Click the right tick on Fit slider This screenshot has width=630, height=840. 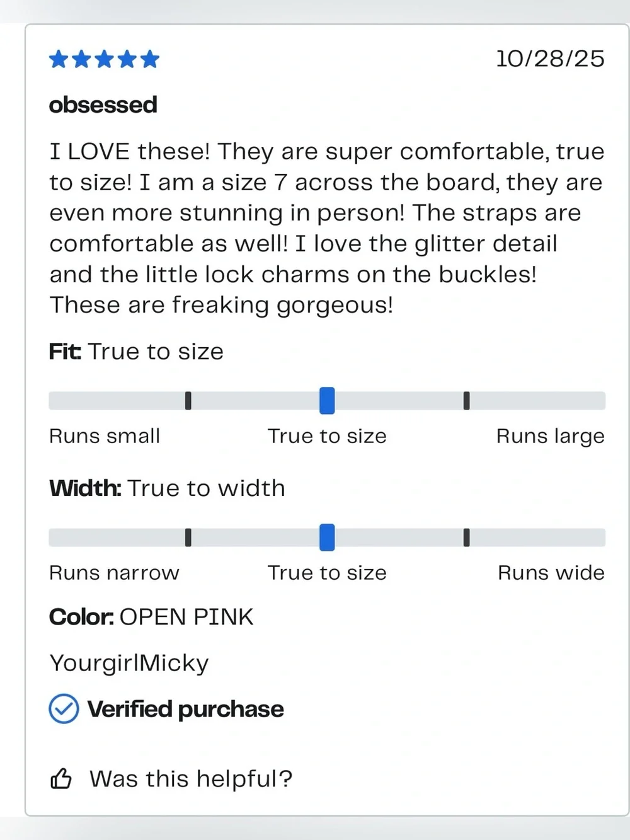point(466,401)
